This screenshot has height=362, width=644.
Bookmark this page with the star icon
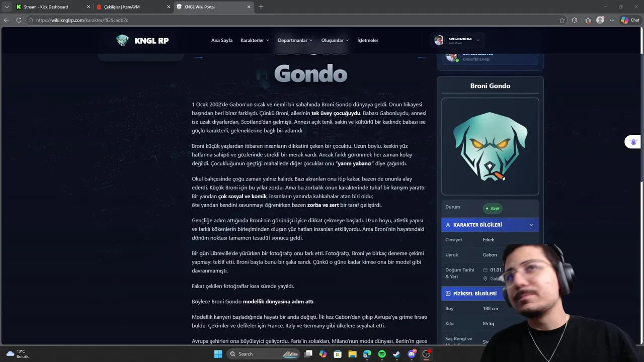[562, 20]
